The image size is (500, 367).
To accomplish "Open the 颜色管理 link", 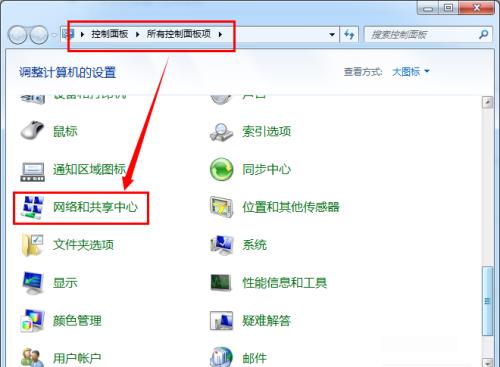I will [x=77, y=321].
